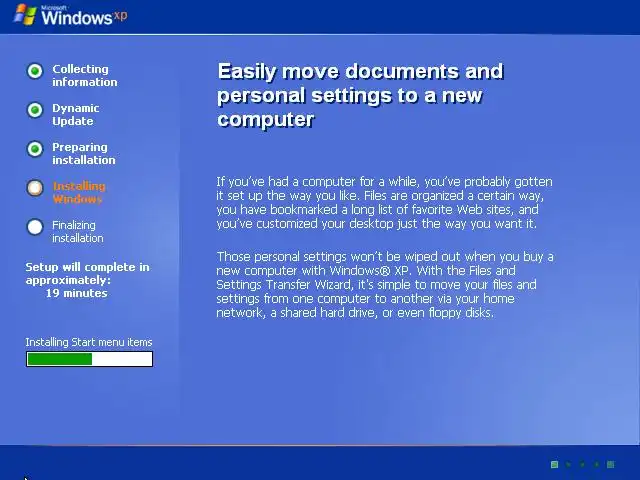Click the 'Windows xp' title text
The width and height of the screenshot is (640, 480).
84,17
